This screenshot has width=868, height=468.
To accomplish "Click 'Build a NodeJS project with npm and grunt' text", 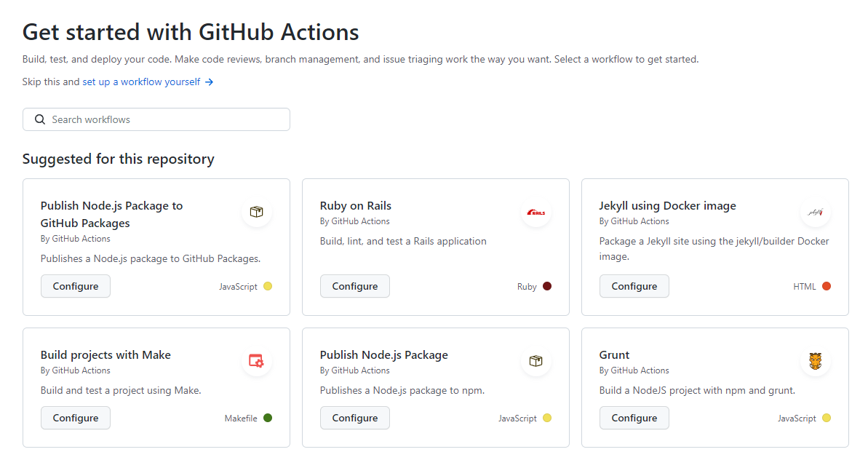I will (697, 390).
